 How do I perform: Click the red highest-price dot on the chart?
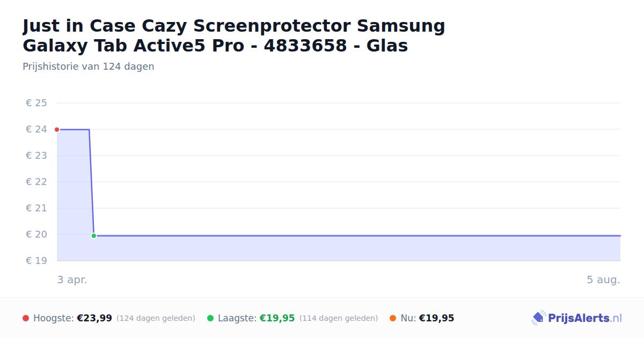tap(57, 129)
